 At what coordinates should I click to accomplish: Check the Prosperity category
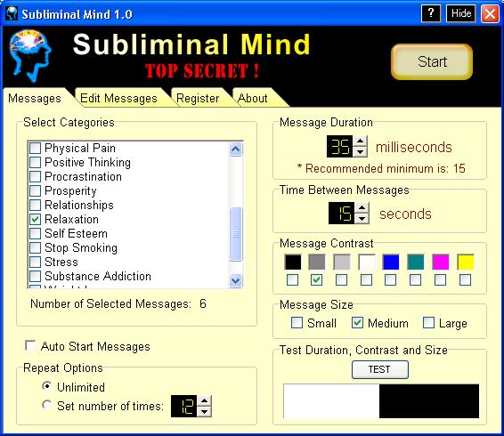pos(36,190)
